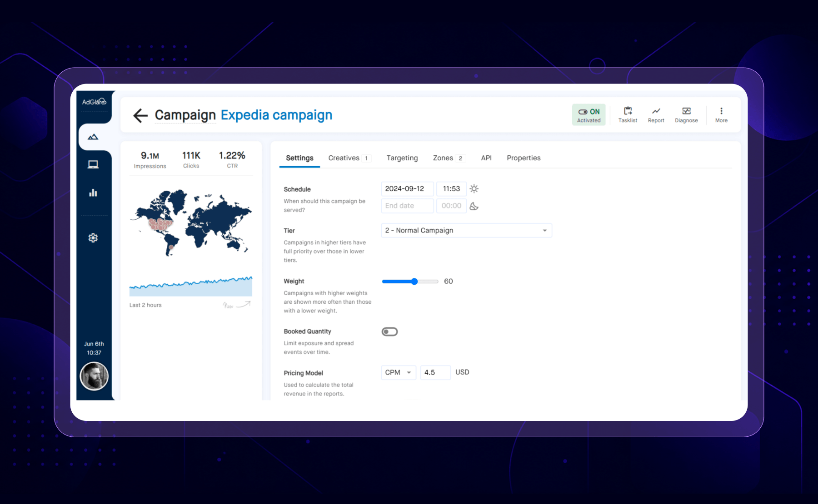Open the CPM pricing model dropdown

399,373
